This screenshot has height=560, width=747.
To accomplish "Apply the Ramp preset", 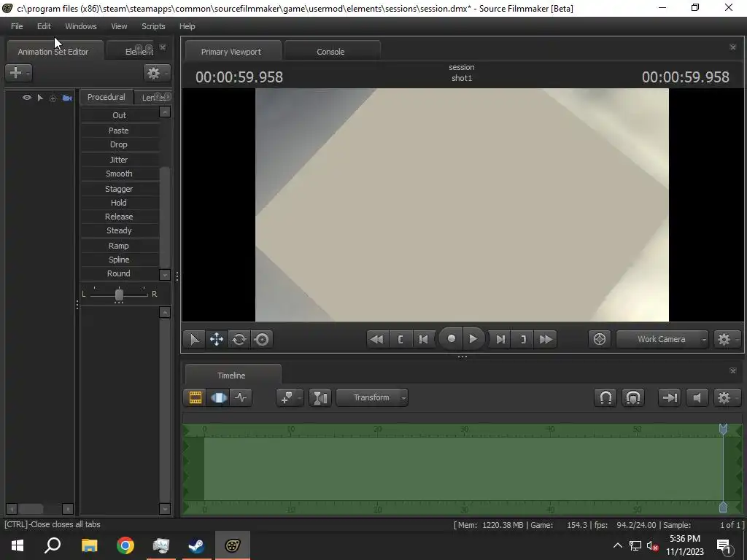I will pos(119,246).
